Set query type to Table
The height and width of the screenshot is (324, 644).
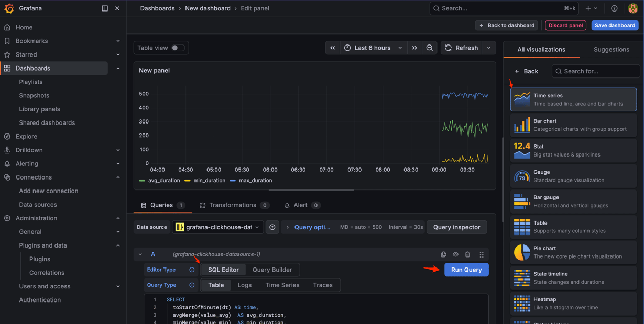click(216, 285)
